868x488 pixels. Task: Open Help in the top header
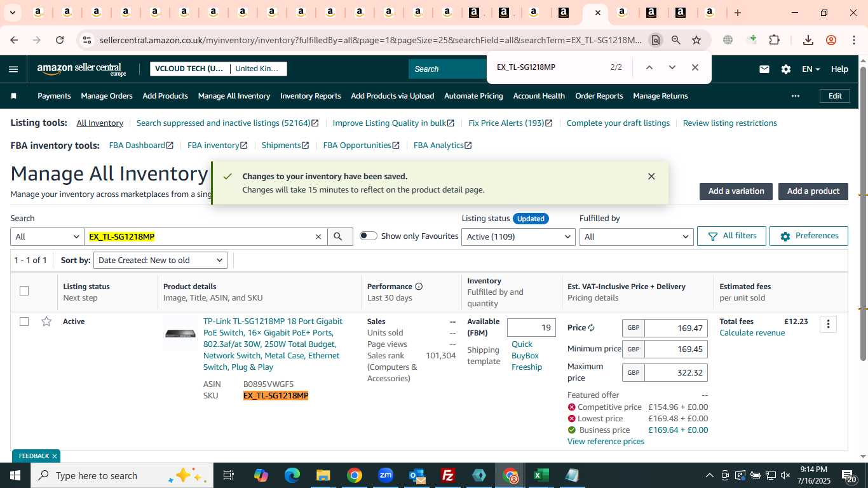(x=839, y=69)
